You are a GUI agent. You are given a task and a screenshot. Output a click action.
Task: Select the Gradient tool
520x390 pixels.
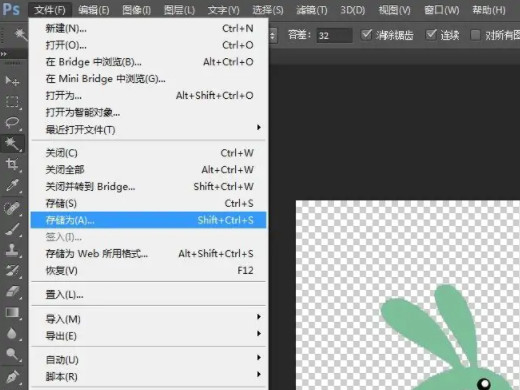(12, 313)
